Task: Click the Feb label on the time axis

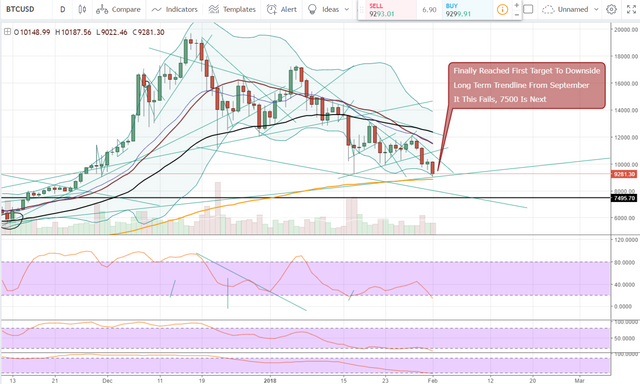Action: (x=433, y=380)
